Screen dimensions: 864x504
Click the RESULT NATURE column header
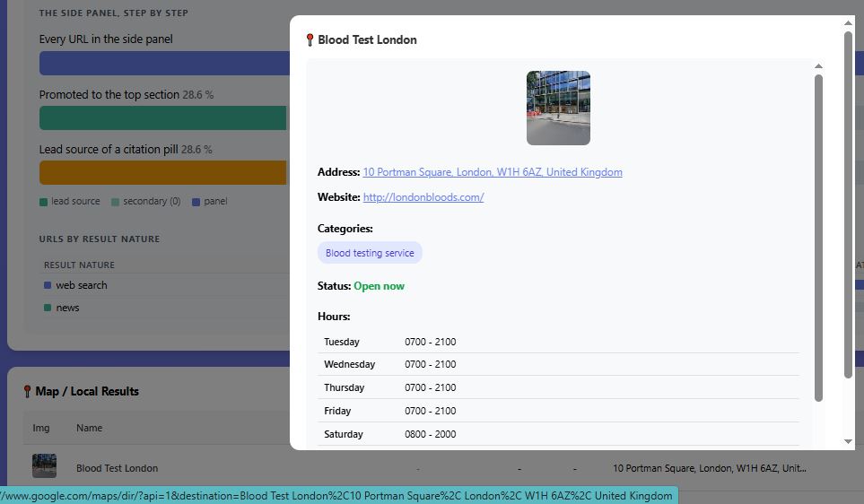[79, 265]
